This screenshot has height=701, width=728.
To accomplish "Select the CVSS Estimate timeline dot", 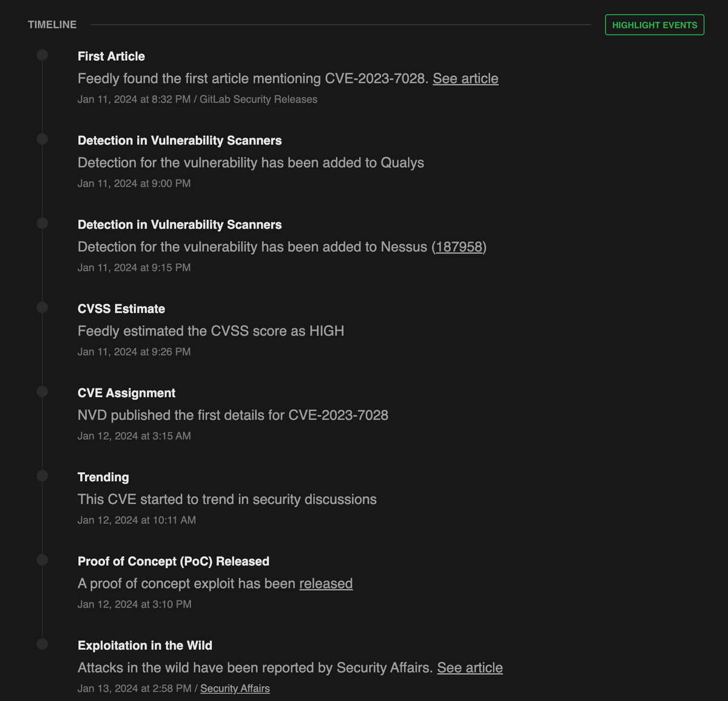I will click(x=42, y=307).
